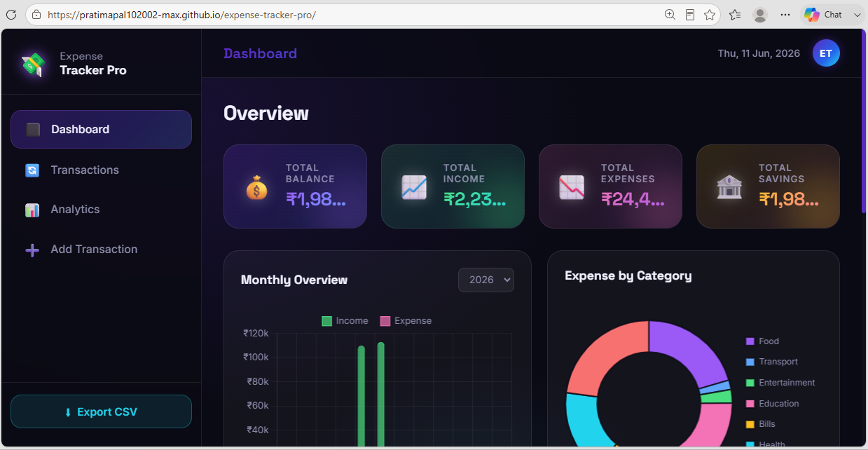Click the taller green income bar
Screen dimensions: 868x450
[x=381, y=395]
